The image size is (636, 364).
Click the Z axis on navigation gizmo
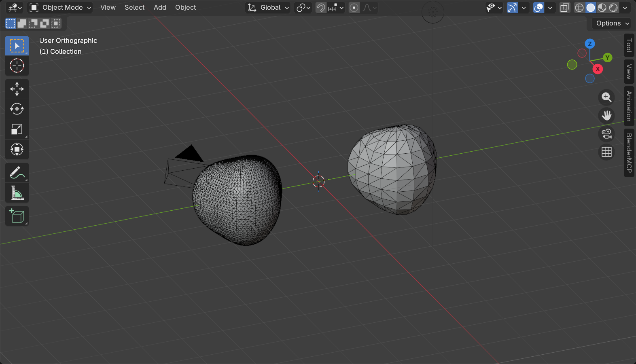click(x=590, y=44)
